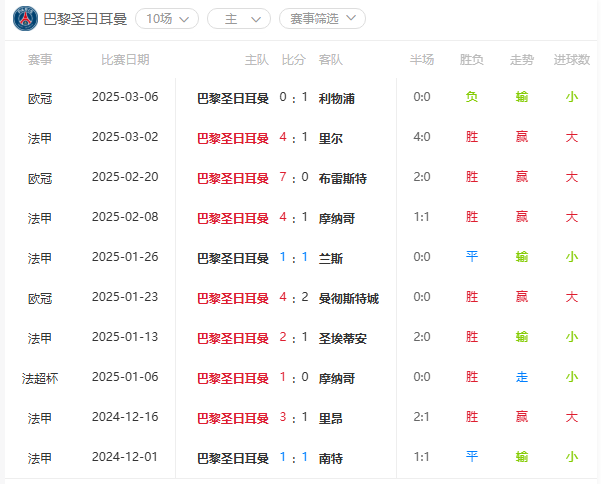Open the 赛事筛选 competition filter dropdown
Screen dimensions: 601x484
pyautogui.click(x=322, y=18)
